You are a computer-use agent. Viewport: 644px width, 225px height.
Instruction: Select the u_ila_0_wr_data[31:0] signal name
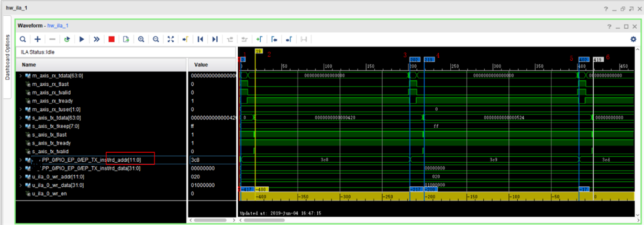[x=58, y=185]
